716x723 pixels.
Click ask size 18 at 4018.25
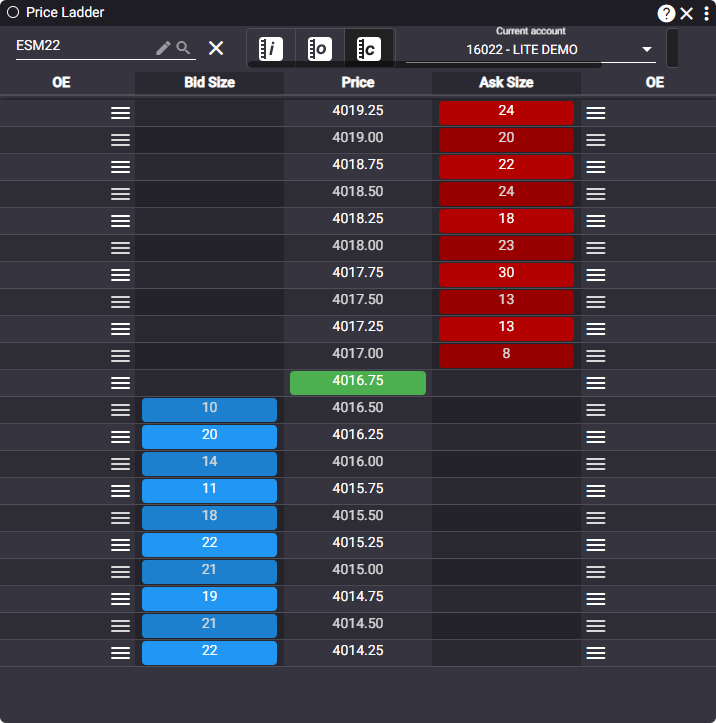(x=506, y=221)
